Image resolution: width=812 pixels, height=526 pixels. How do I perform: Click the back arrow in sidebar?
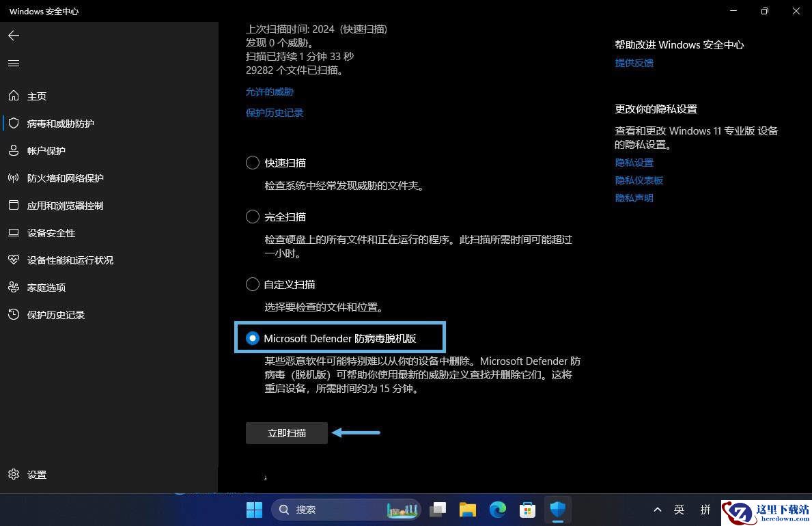click(x=14, y=36)
